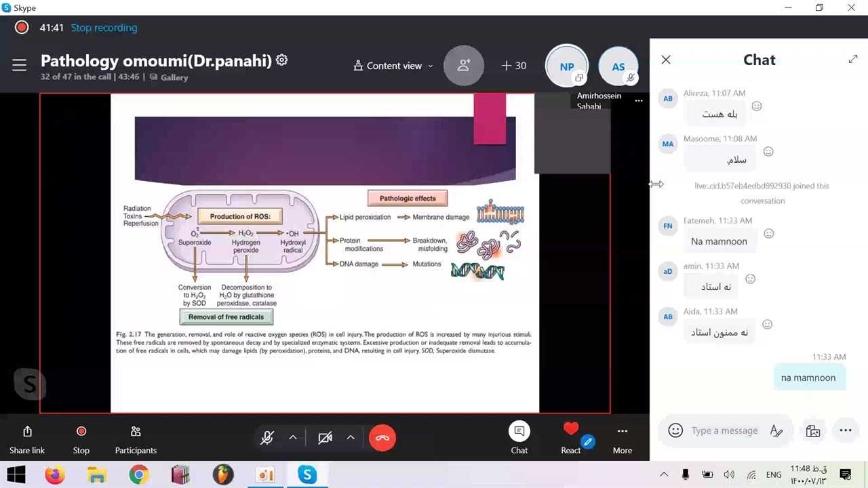Hang up with the red end call button
The width and height of the screenshot is (868, 488).
point(382,438)
